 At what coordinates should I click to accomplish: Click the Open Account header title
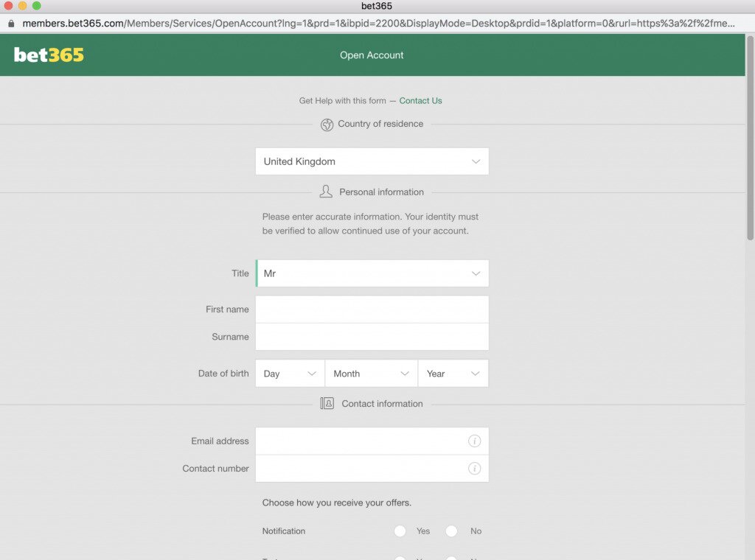[372, 55]
